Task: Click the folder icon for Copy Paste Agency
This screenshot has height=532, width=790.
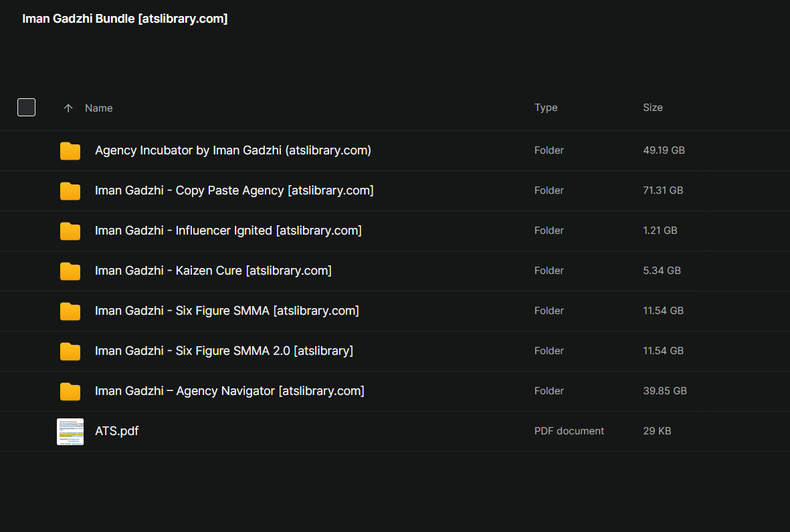Action: [x=70, y=190]
